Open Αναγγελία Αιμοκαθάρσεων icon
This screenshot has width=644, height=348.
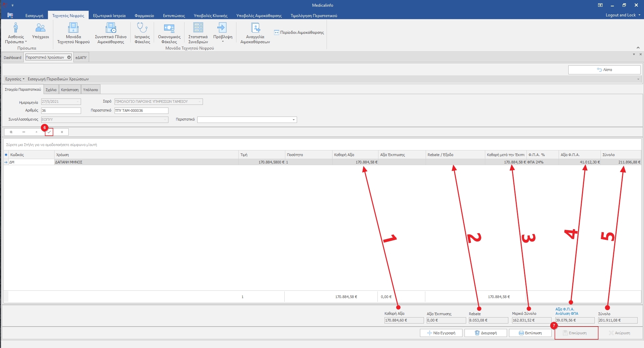255,28
